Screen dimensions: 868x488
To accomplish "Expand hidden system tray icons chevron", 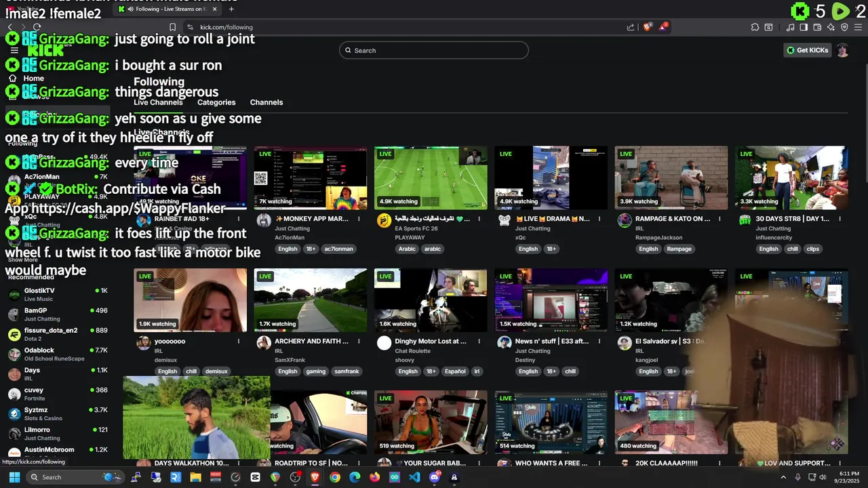I will pos(783,477).
